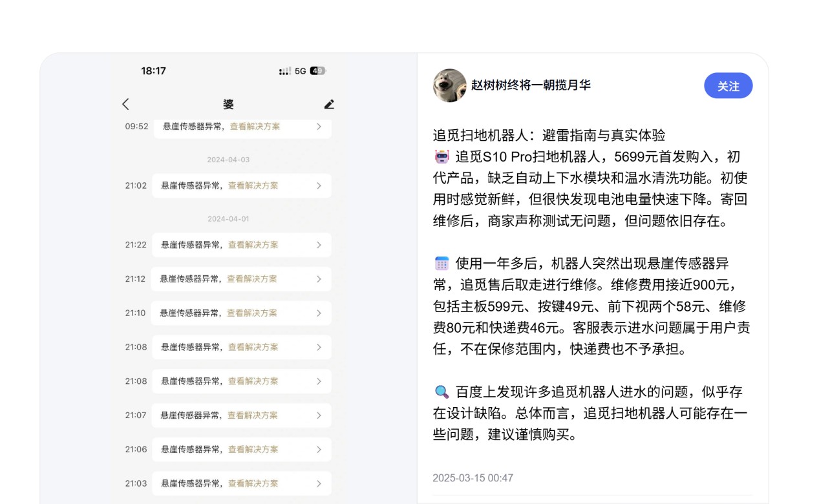Click 查看解决方案 in the 21:07 row
Screen dimensions: 819x504
pos(253,415)
